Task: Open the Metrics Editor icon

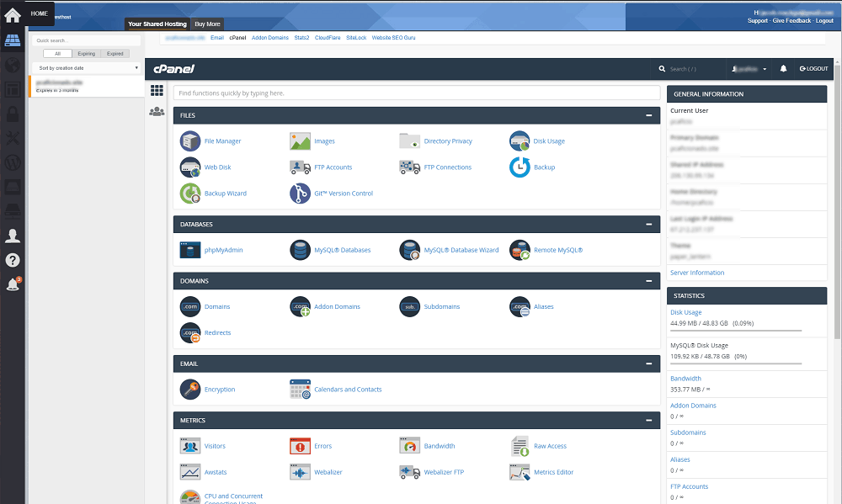Action: click(520, 472)
